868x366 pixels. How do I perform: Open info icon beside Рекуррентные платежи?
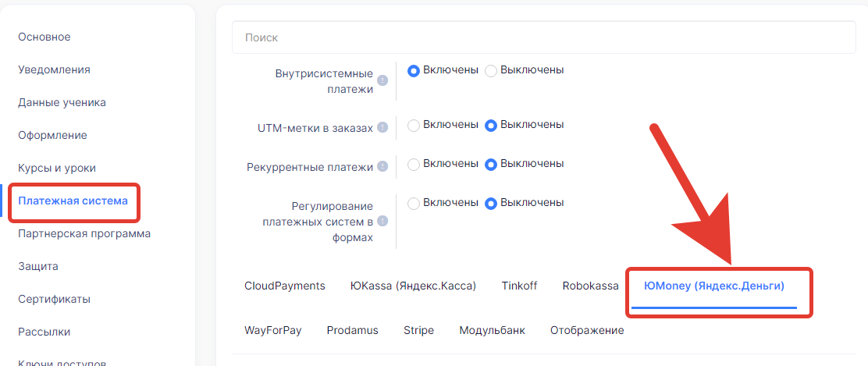pos(382,167)
